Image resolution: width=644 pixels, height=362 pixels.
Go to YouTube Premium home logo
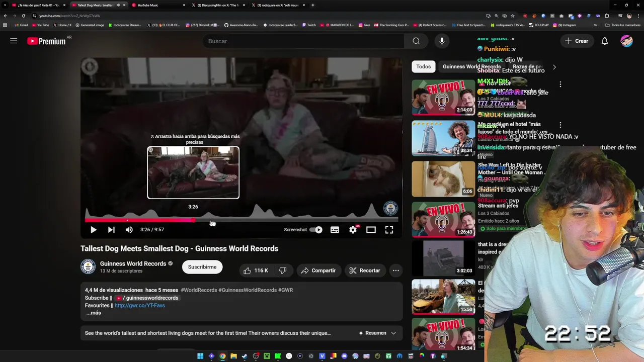(x=46, y=41)
